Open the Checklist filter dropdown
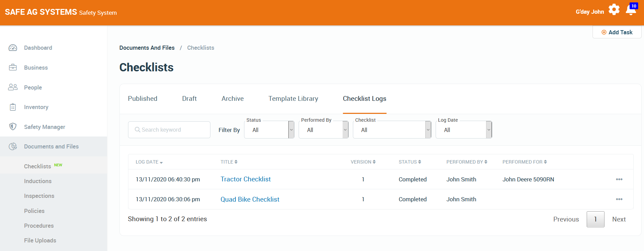This screenshot has width=644, height=251. 392,130
